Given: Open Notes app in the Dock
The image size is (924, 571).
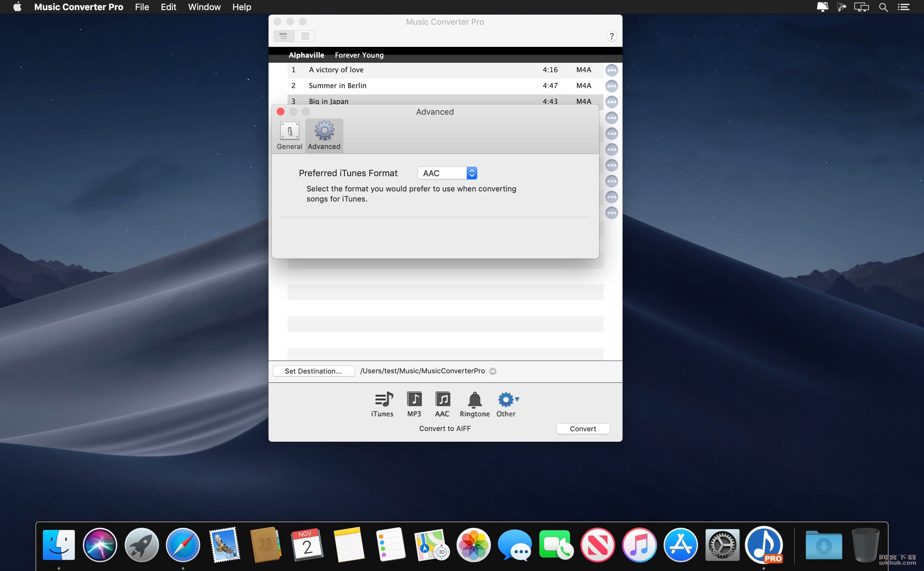Looking at the screenshot, I should coord(349,545).
